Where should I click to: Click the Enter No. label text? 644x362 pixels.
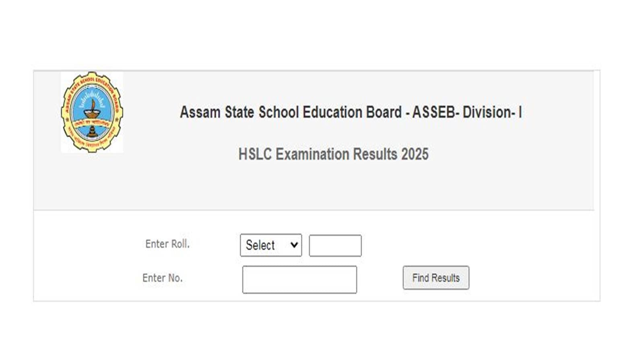tap(163, 278)
